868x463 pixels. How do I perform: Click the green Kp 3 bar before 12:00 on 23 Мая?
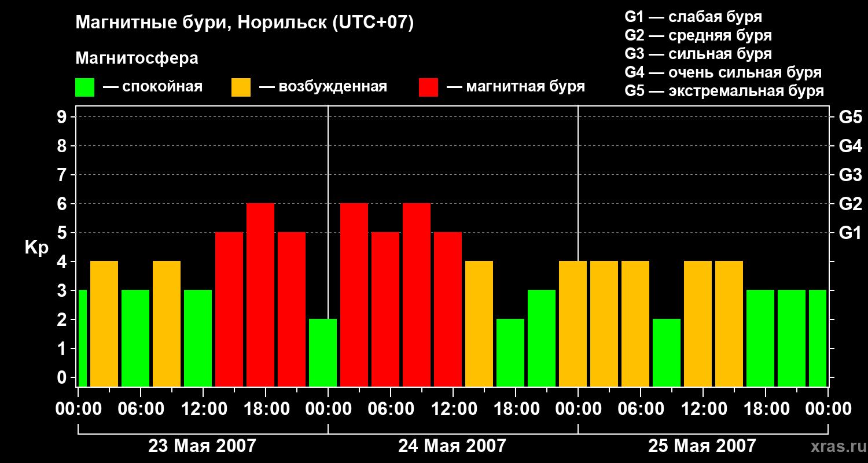(x=198, y=339)
